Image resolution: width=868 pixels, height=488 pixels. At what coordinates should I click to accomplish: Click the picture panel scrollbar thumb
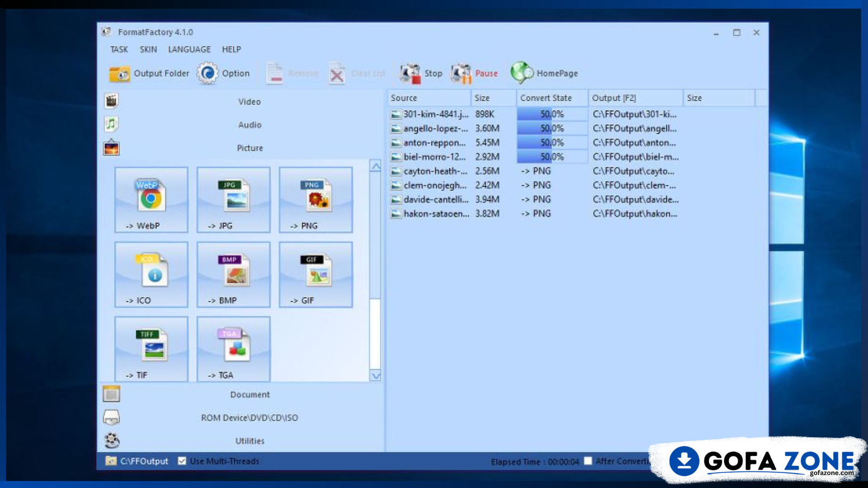(375, 333)
